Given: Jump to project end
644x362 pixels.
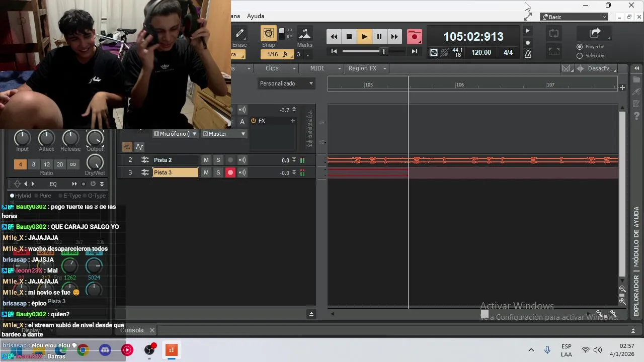Looking at the screenshot, I should tap(415, 51).
